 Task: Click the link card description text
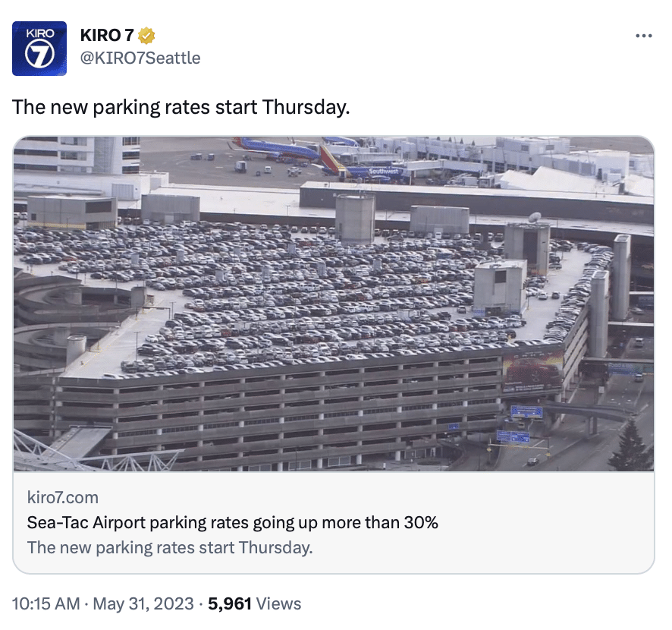coord(170,548)
